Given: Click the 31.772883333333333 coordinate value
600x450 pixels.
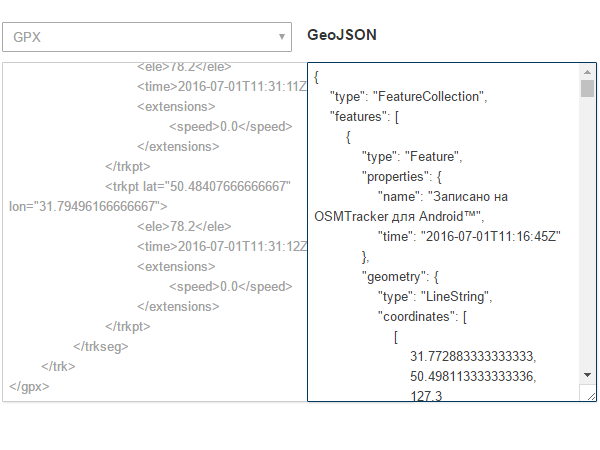Looking at the screenshot, I should tap(473, 356).
